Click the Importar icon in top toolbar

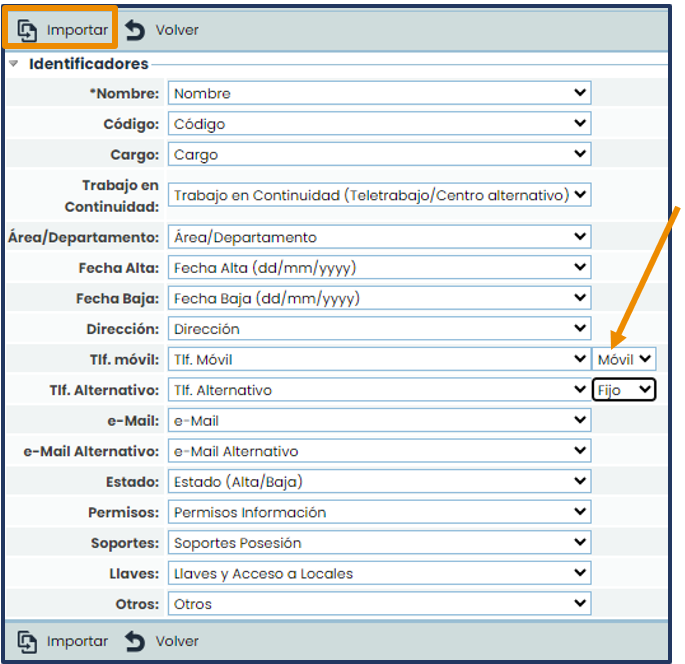27,30
